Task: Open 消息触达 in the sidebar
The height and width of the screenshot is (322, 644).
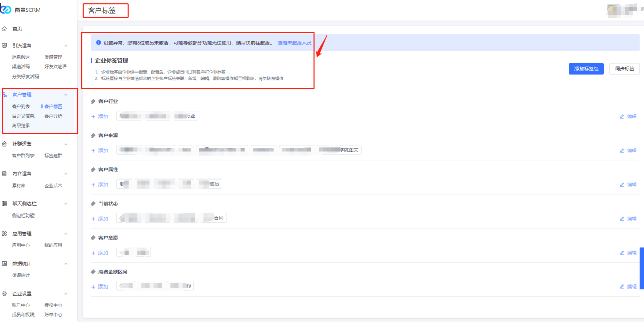Action: point(21,57)
